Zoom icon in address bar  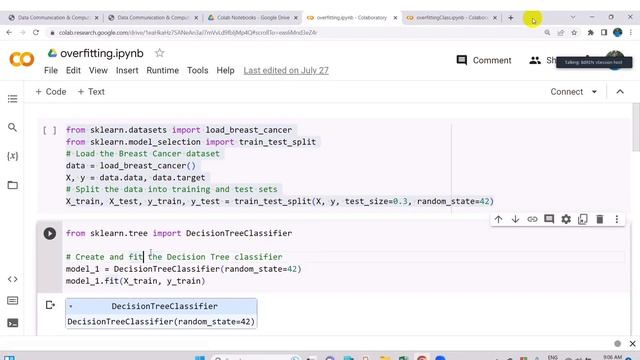[547, 32]
